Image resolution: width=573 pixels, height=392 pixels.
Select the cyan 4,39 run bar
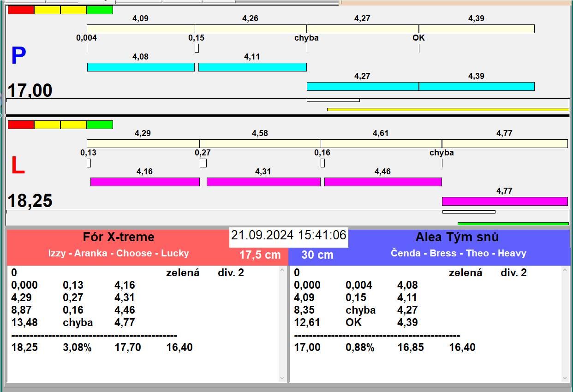point(477,86)
